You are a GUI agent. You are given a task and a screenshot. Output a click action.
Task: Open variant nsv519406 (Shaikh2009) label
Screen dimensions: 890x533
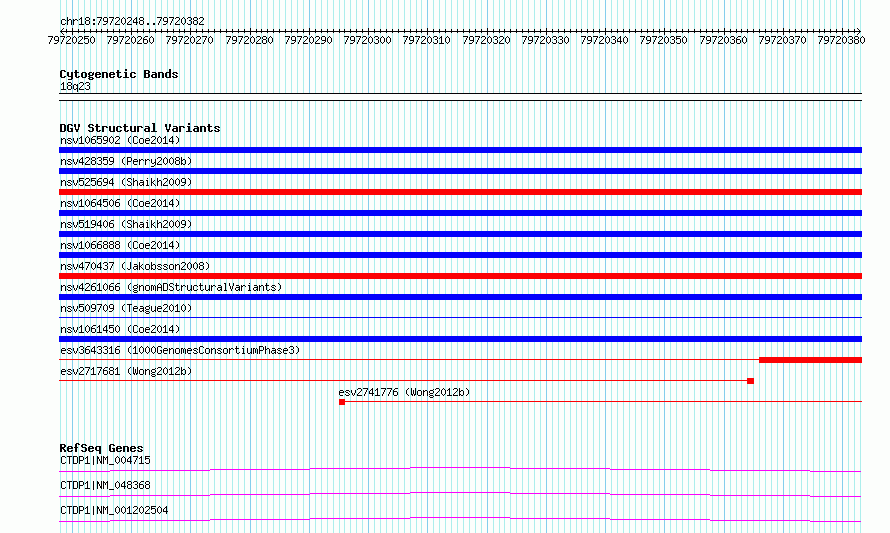tap(126, 224)
